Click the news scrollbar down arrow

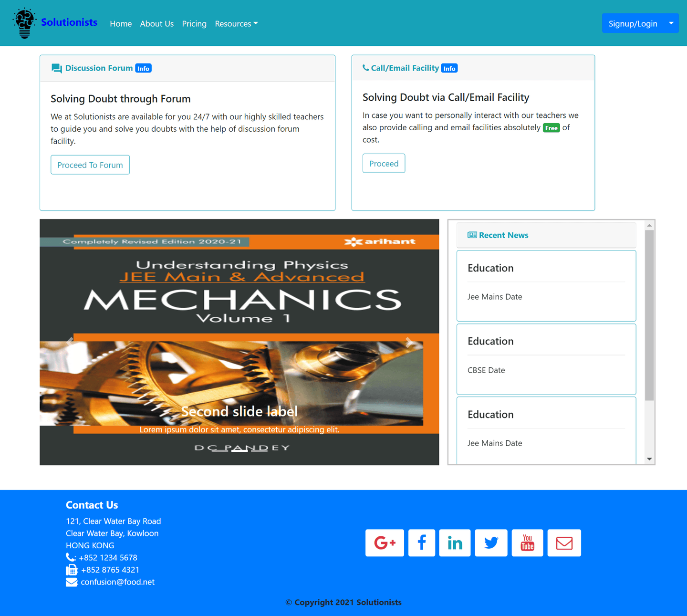tap(649, 459)
